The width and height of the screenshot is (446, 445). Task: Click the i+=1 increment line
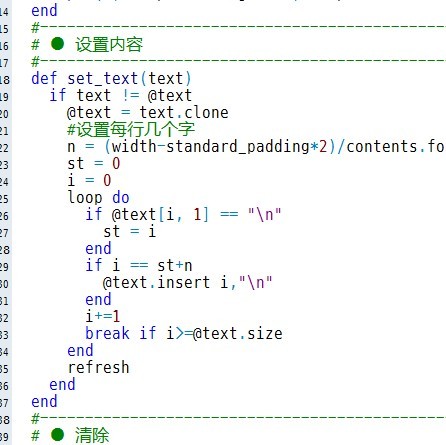tap(103, 316)
